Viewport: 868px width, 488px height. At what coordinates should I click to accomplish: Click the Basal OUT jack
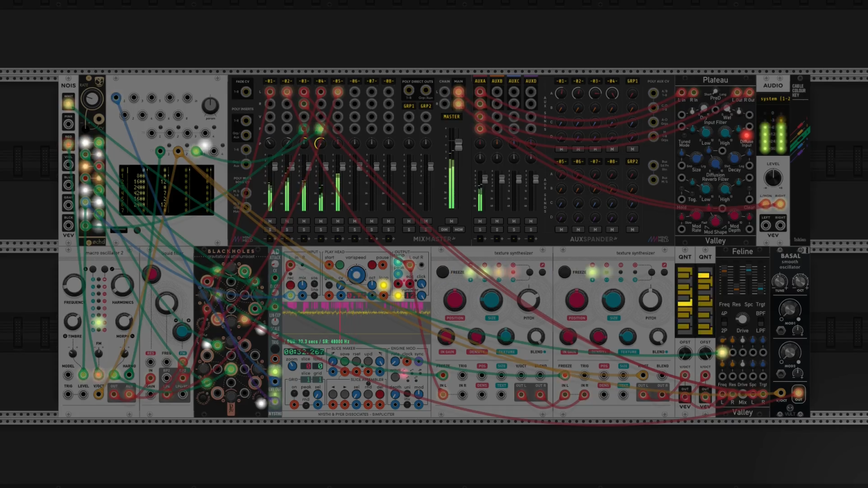(798, 393)
